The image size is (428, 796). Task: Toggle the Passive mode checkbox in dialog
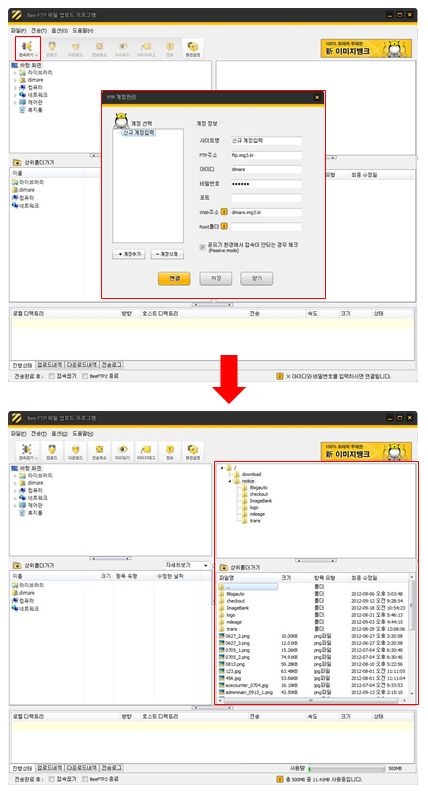(203, 247)
